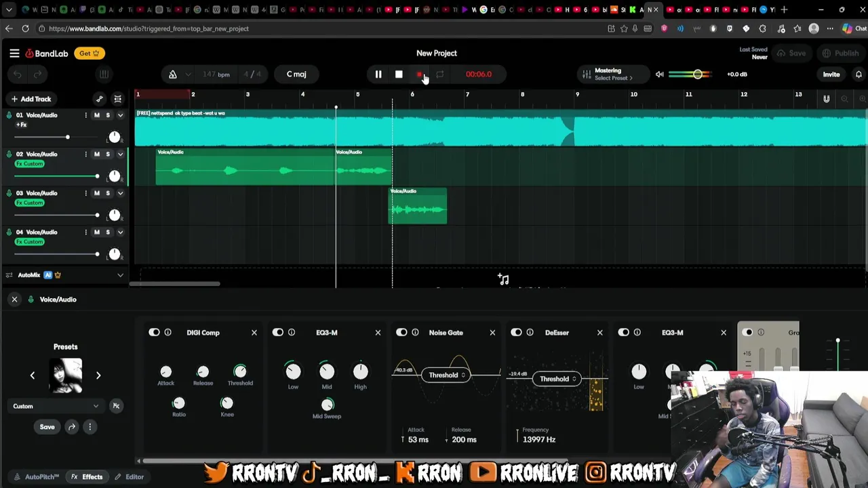
Task: Toggle DIGI Comp effect power switch
Action: tap(154, 332)
